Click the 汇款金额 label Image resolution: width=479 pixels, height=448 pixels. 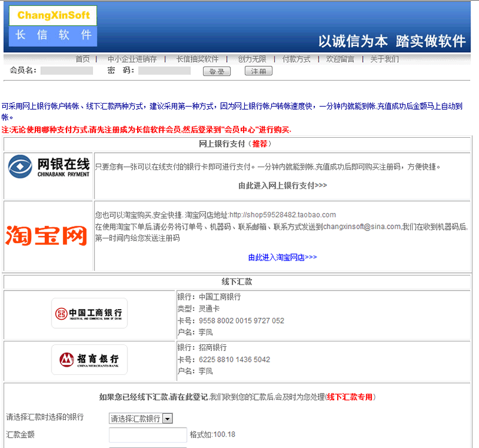20,434
